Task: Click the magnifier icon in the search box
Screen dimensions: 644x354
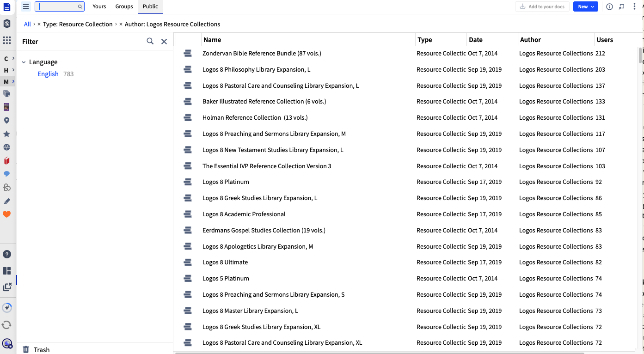Action: click(80, 6)
